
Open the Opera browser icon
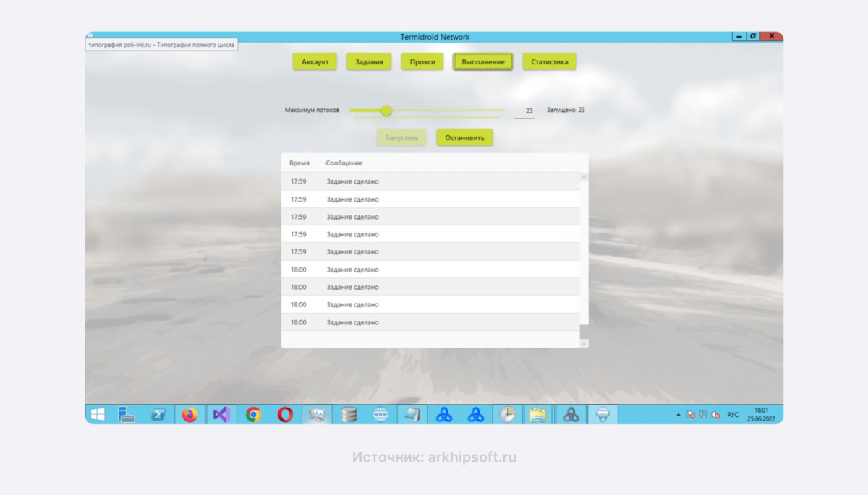(285, 414)
